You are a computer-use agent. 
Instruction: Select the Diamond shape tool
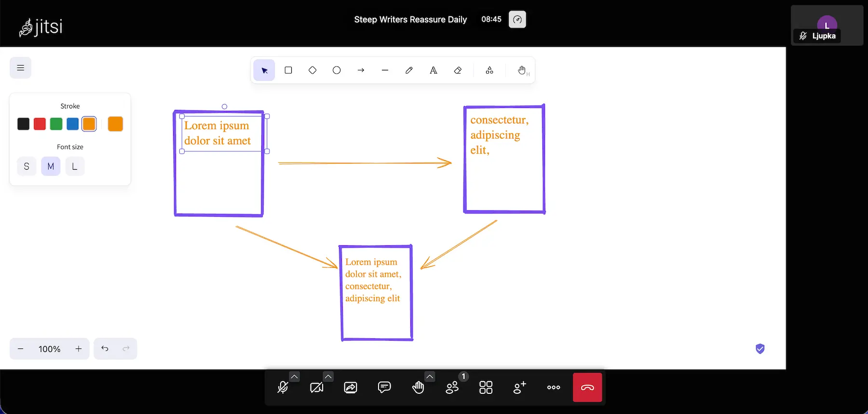pos(312,70)
